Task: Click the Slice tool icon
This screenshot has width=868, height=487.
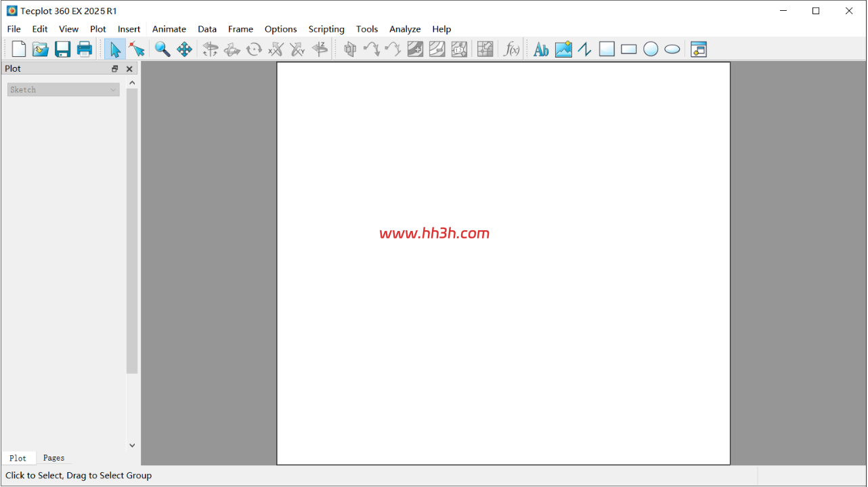Action: point(350,49)
